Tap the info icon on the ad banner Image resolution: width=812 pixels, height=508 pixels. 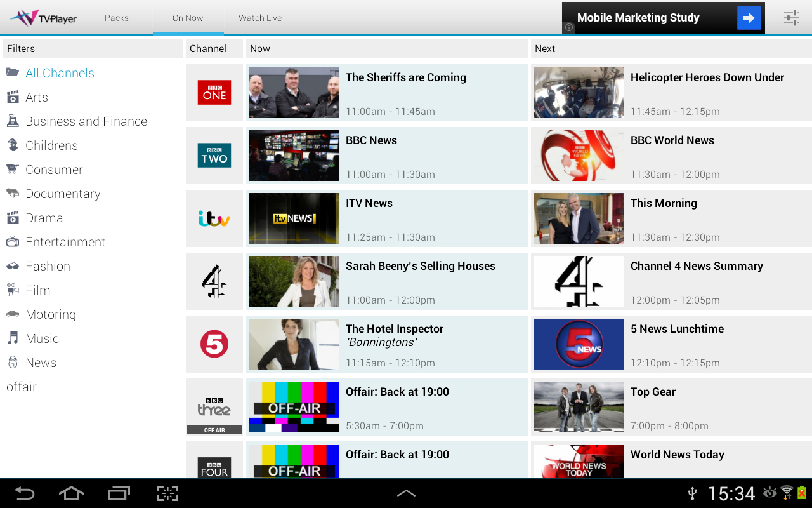pos(569,27)
